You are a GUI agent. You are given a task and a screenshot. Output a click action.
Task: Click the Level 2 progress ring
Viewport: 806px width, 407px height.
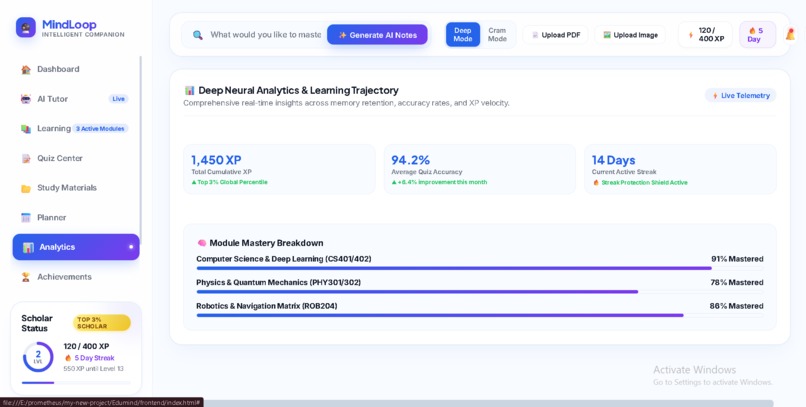(x=38, y=357)
